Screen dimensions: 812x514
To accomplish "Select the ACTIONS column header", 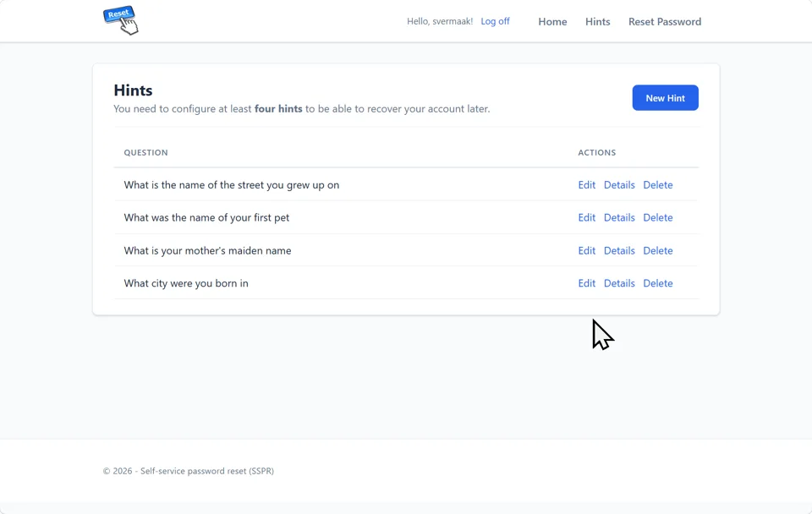I will 597,153.
